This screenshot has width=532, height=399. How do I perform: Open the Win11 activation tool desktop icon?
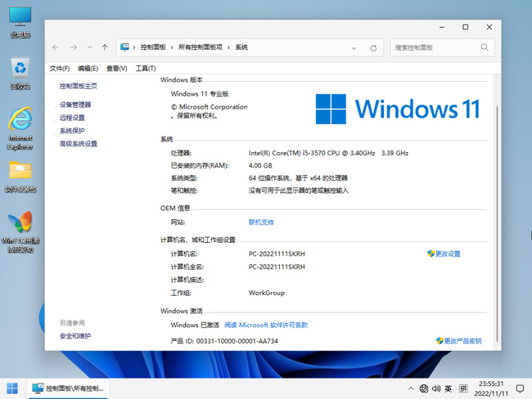click(20, 232)
